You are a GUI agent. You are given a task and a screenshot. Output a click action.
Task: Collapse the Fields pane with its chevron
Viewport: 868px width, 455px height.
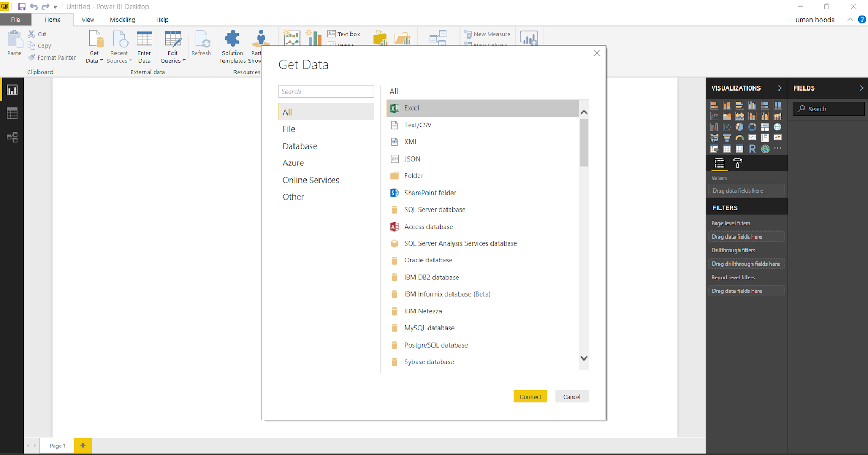[x=861, y=88]
